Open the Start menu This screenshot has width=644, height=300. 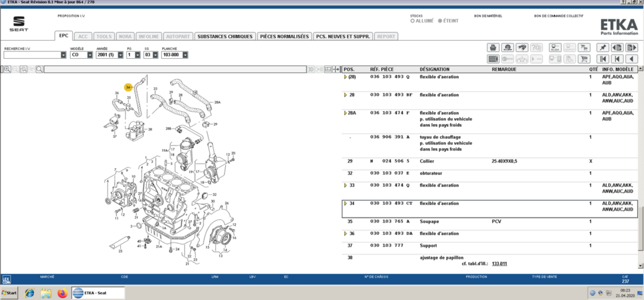click(x=9, y=293)
